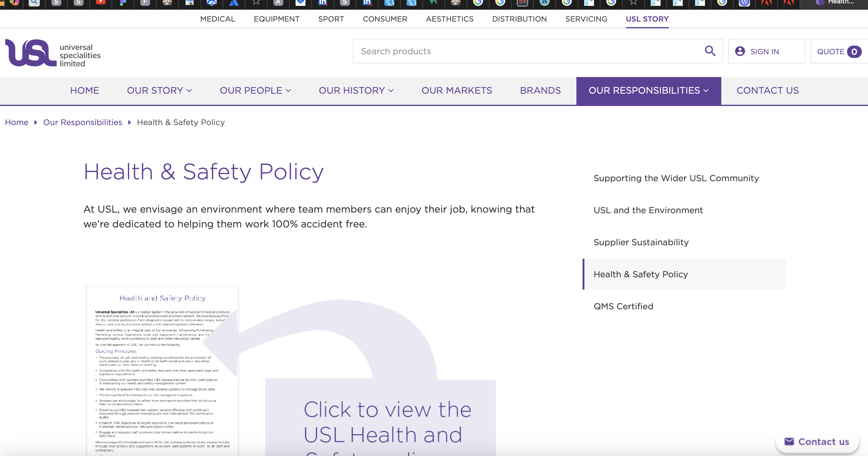Open the tab with the F favicon
Screen dimensions: 868x456
(145, 3)
